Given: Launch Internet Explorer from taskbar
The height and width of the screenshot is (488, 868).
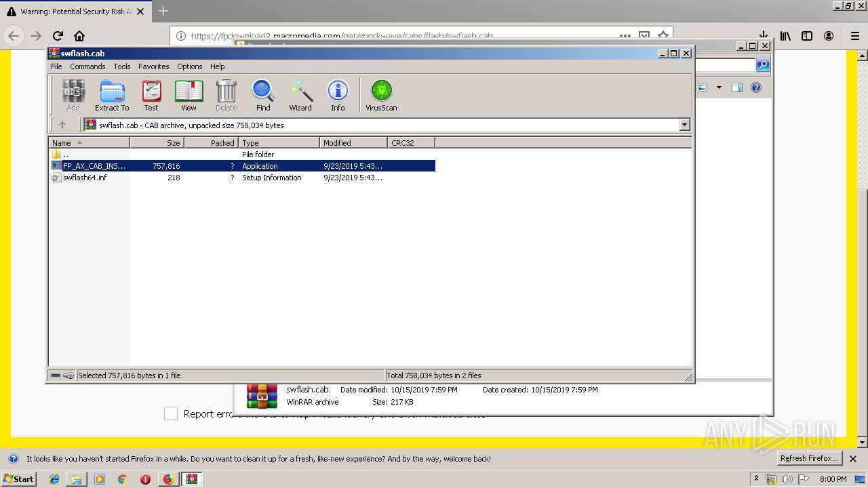Looking at the screenshot, I should pos(55,479).
